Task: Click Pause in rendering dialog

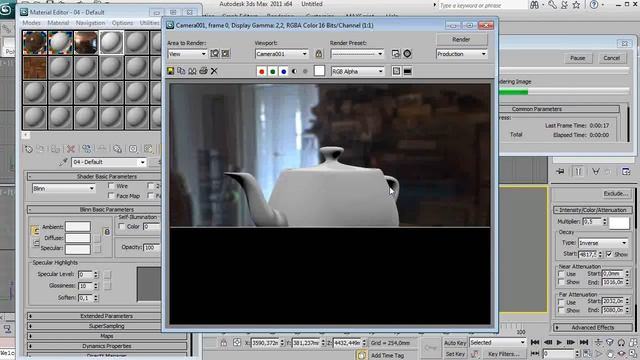Action: pyautogui.click(x=578, y=58)
